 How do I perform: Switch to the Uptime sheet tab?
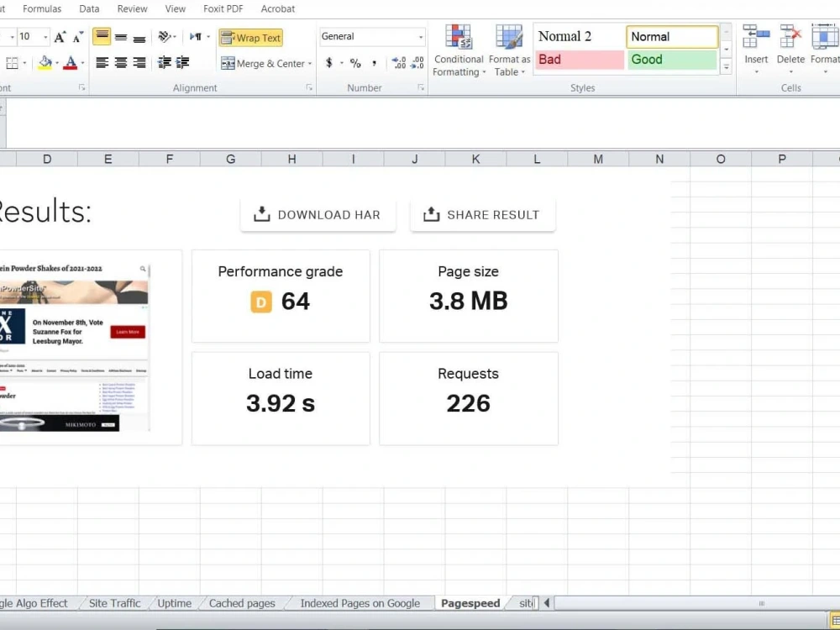pos(174,603)
